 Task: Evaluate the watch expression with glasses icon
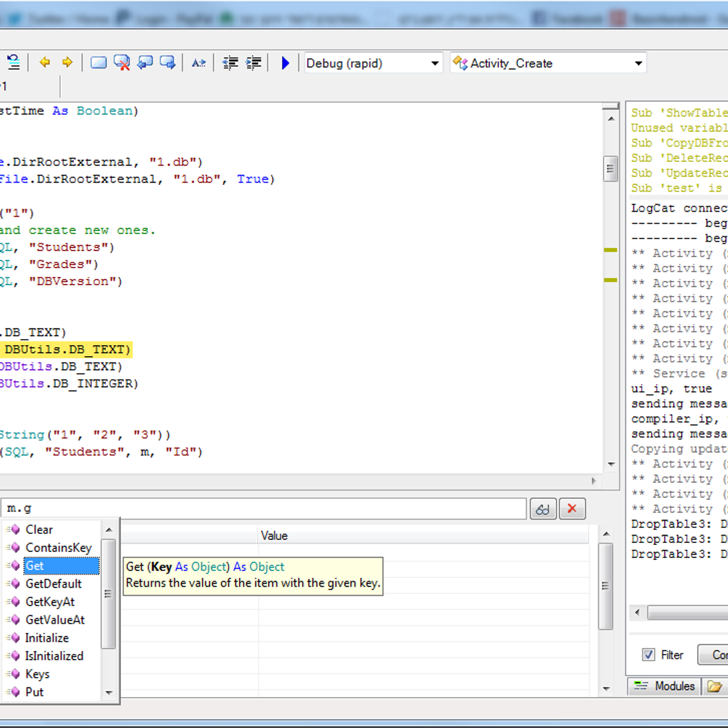tap(543, 508)
